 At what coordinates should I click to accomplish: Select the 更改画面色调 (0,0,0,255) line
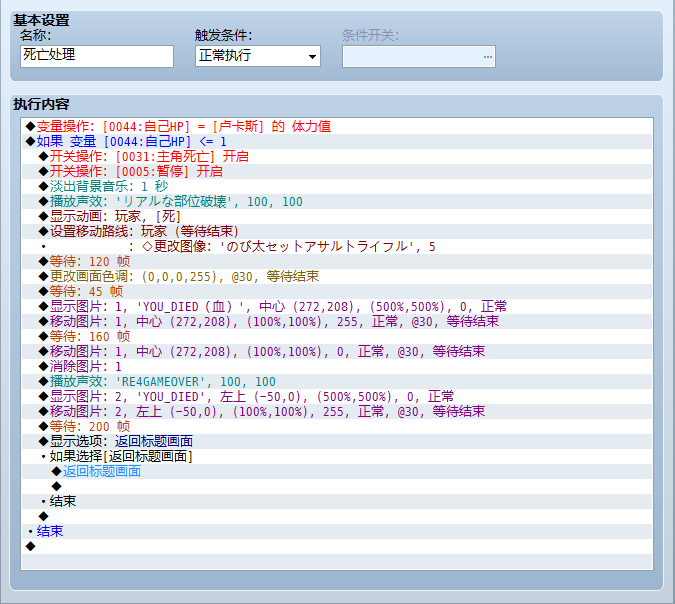tap(337, 276)
